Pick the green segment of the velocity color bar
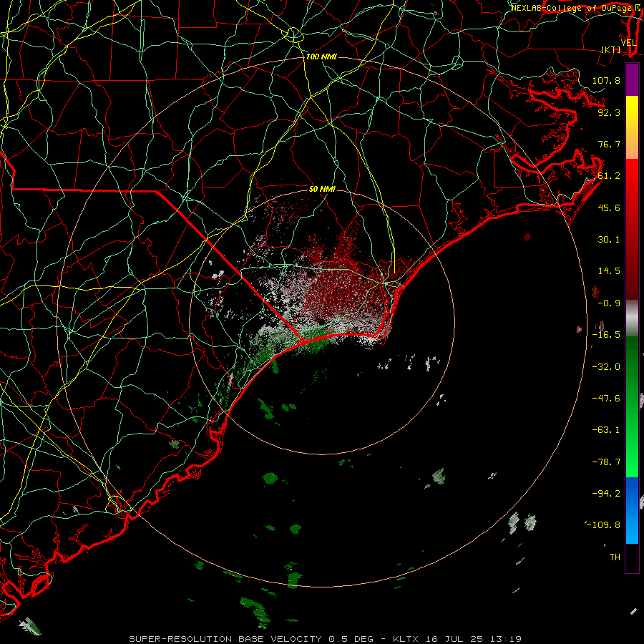Viewport: 644px width, 644px height. (632, 406)
